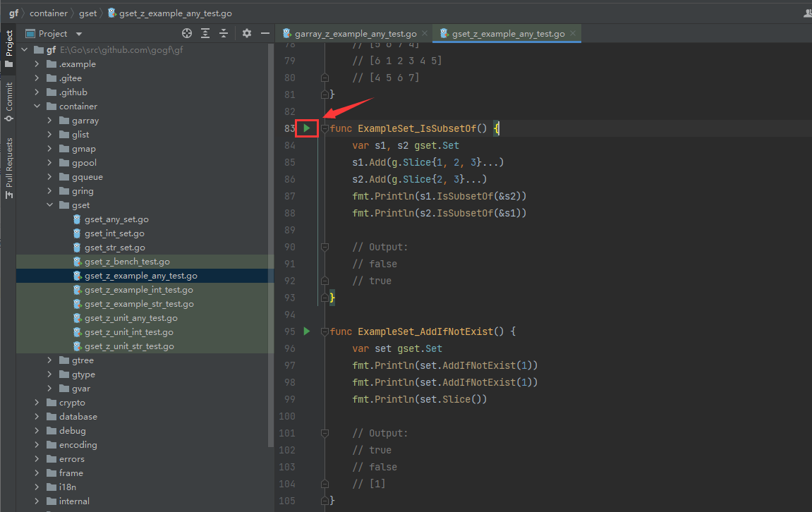This screenshot has height=512, width=812.
Task: Click run icon beside ExampleSet_AddIfNotExist
Action: click(x=306, y=331)
